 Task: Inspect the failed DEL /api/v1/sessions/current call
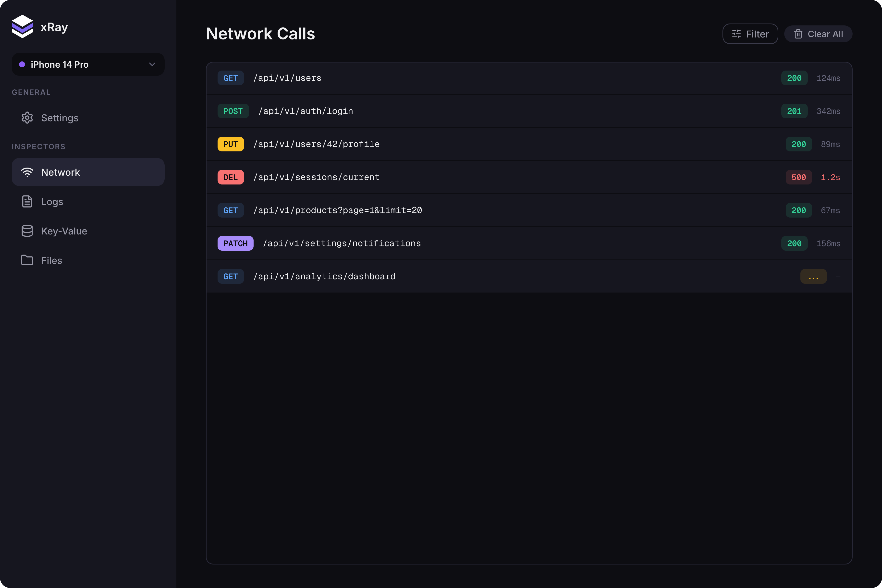[x=525, y=177]
